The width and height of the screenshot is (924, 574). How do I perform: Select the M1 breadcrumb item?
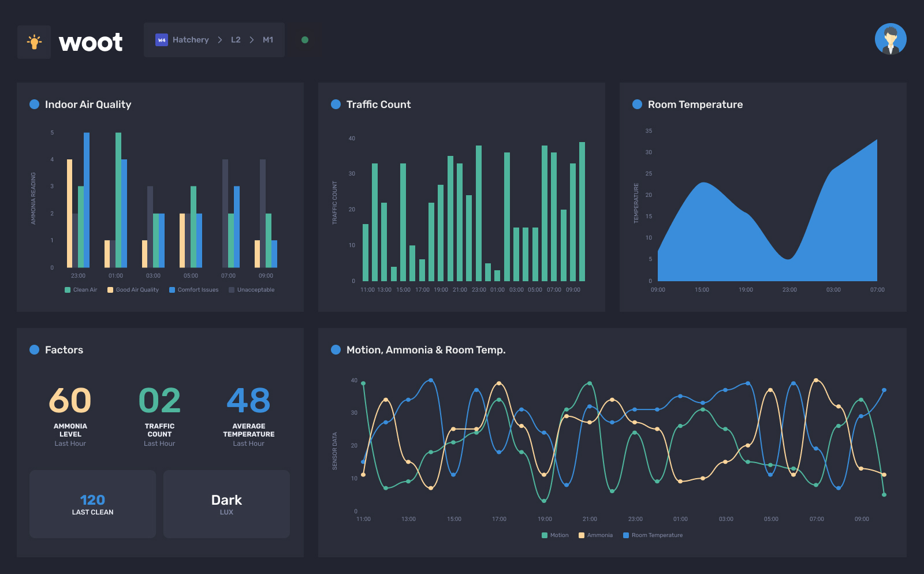click(x=268, y=40)
